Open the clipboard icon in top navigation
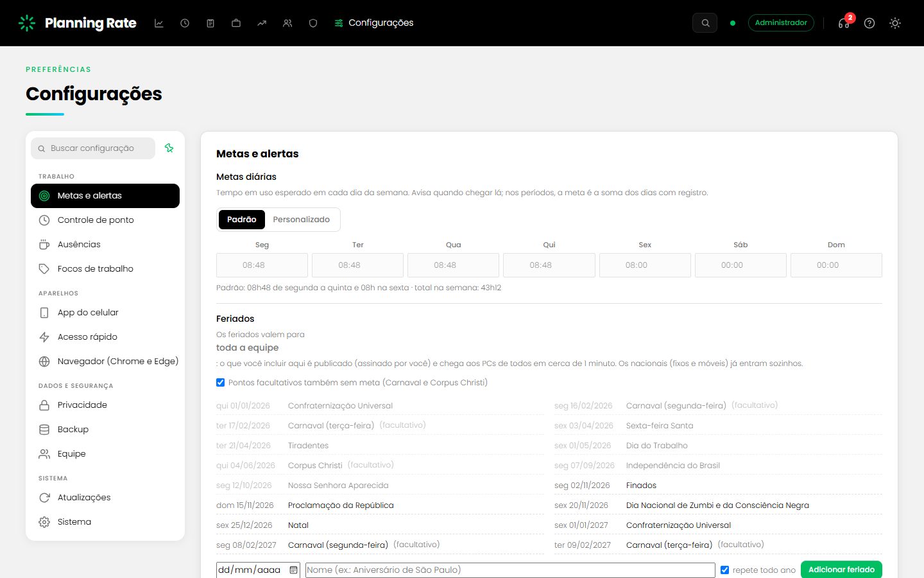This screenshot has width=924, height=578. 210,23
